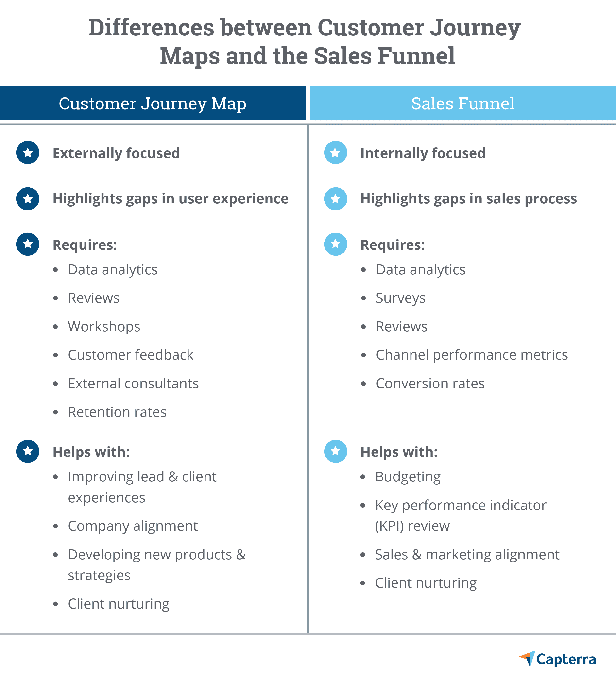Click the Customer Journey Map header tab
Viewport: 616px width, 684px height.
pyautogui.click(x=154, y=101)
